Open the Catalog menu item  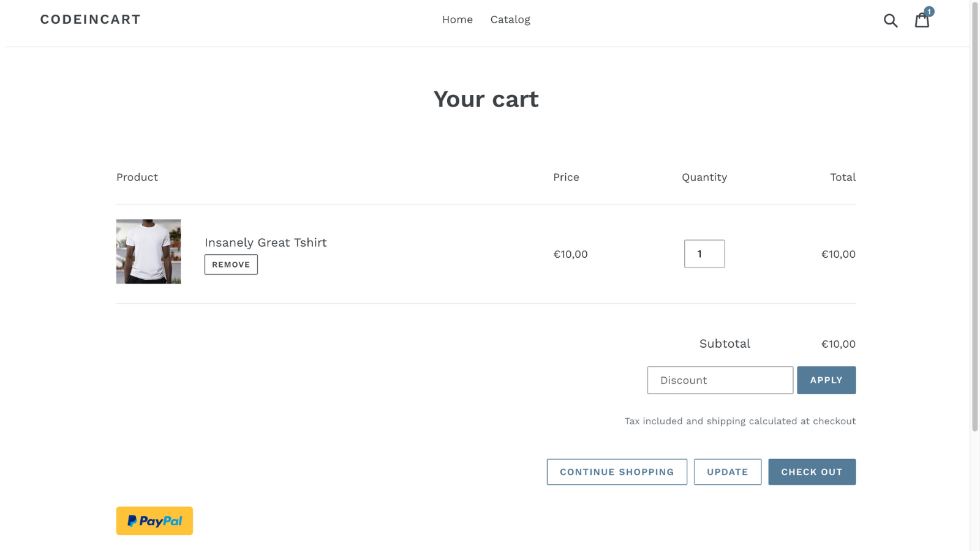pos(510,19)
